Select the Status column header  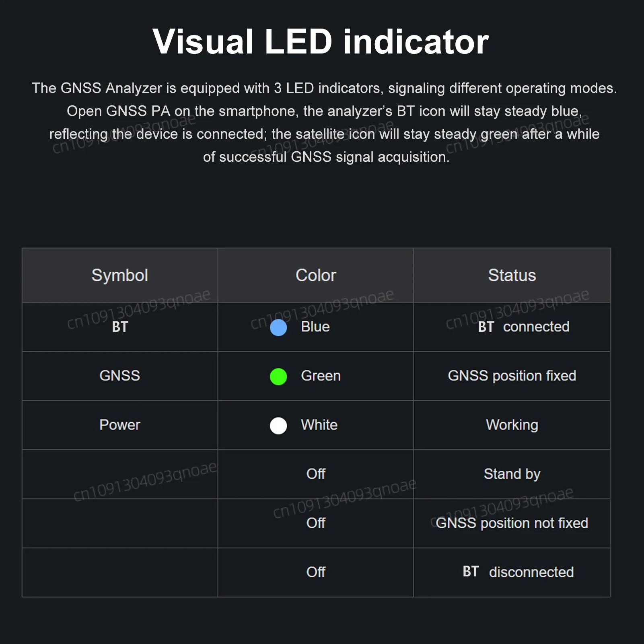pyautogui.click(x=512, y=276)
